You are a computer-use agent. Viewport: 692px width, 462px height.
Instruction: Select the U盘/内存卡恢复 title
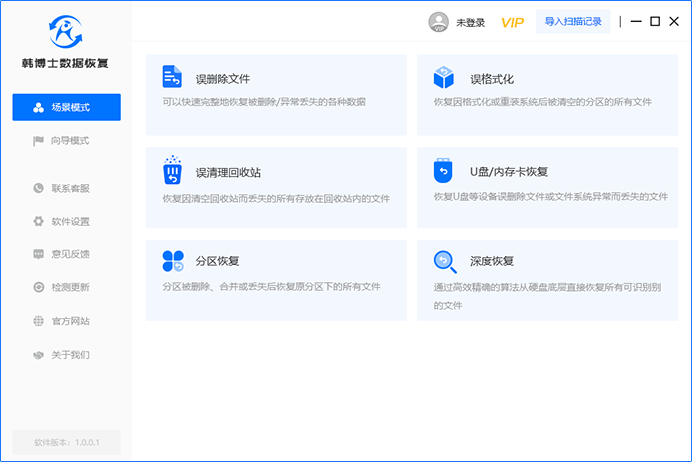(x=509, y=172)
